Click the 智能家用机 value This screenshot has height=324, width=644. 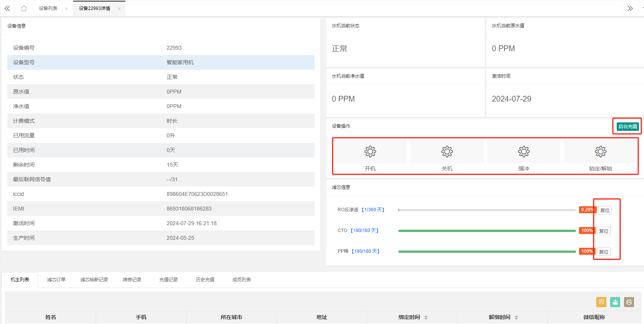[180, 62]
